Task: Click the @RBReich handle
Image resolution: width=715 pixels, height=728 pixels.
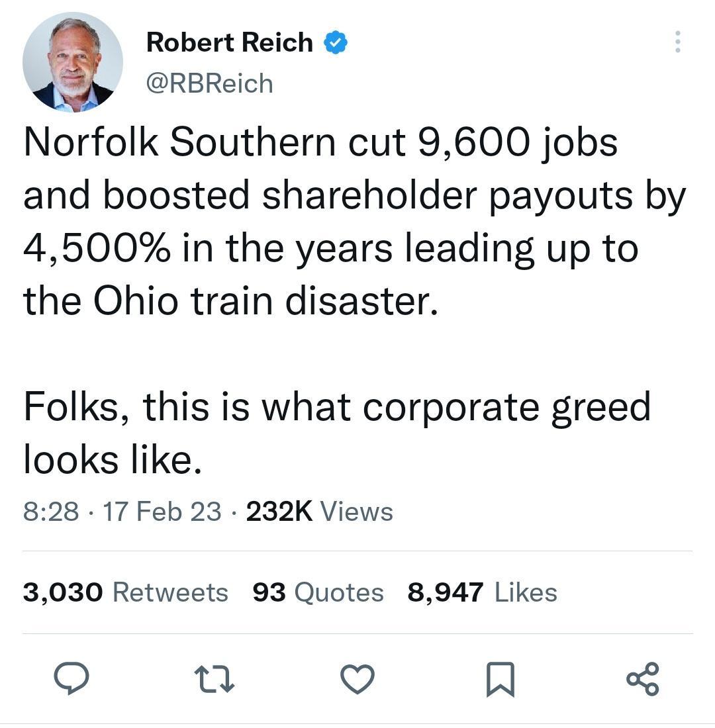Action: pyautogui.click(x=209, y=83)
